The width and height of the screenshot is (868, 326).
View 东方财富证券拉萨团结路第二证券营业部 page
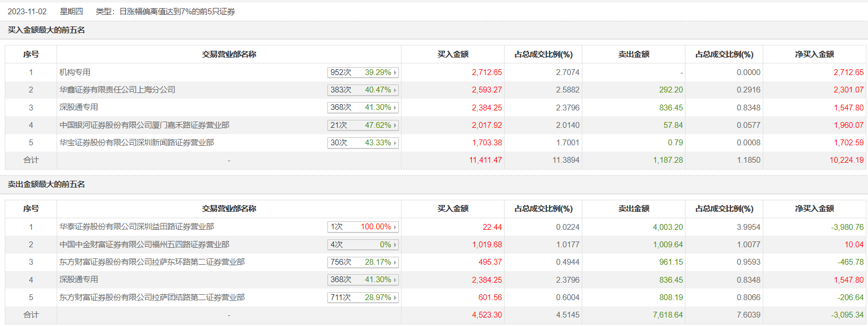(x=152, y=297)
